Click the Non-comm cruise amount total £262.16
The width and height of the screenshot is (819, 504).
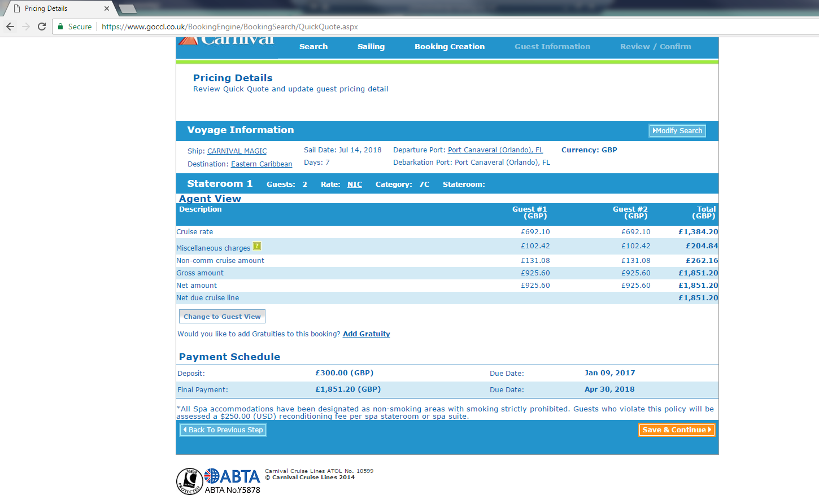click(x=702, y=261)
